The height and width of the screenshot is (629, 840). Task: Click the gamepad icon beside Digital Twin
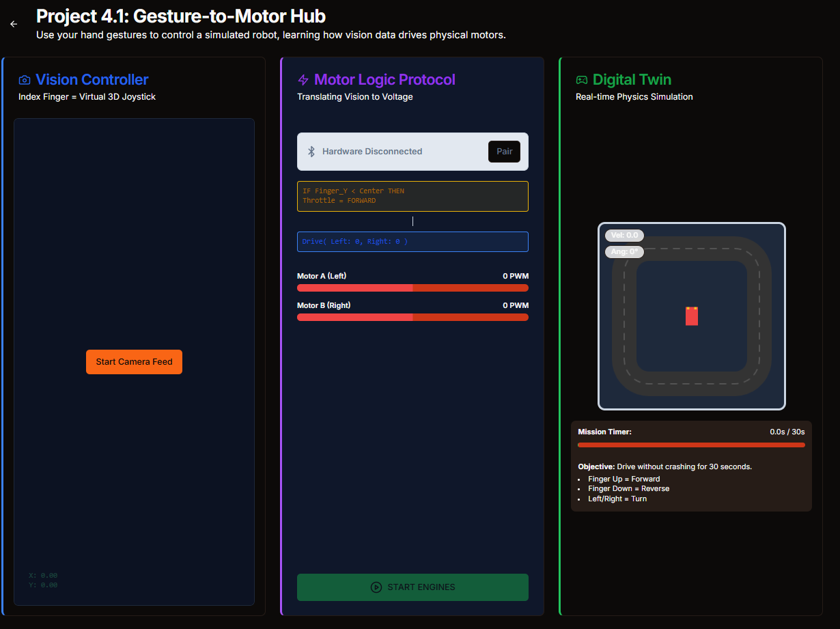[x=582, y=80]
